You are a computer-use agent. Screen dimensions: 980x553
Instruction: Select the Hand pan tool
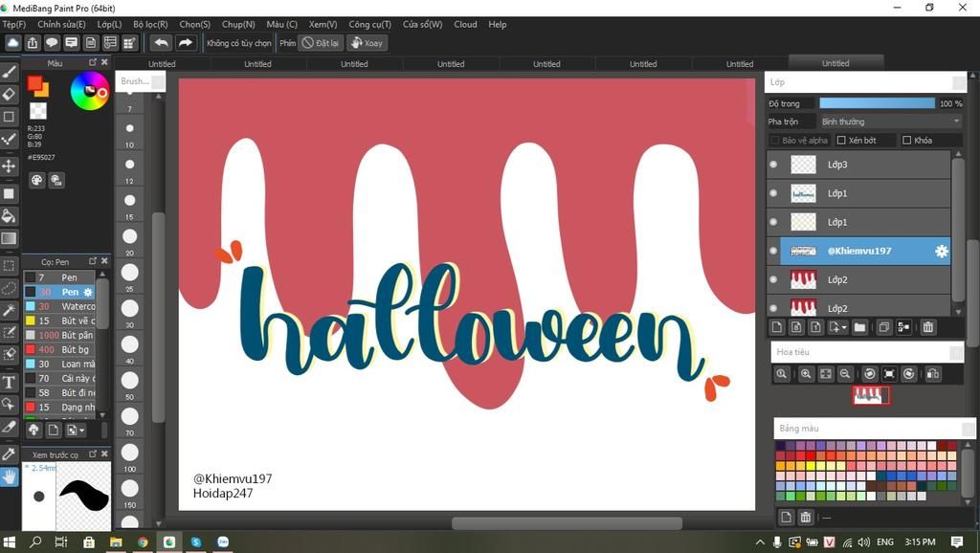(x=9, y=477)
